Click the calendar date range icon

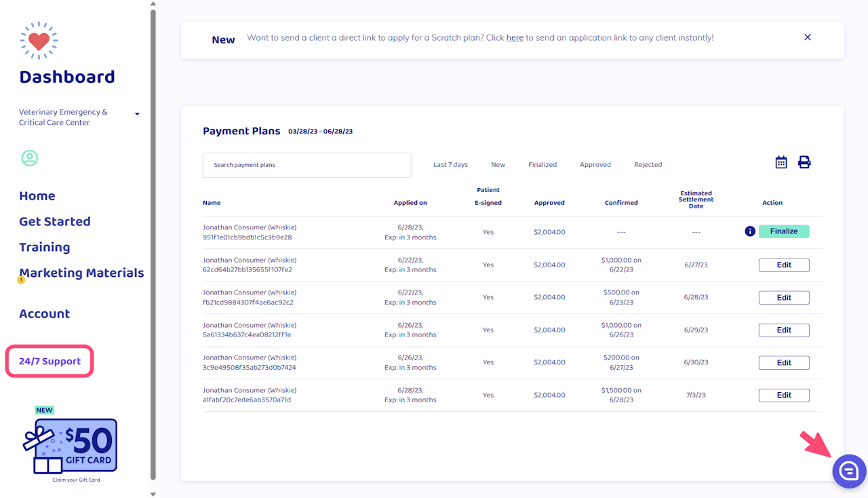(x=781, y=162)
